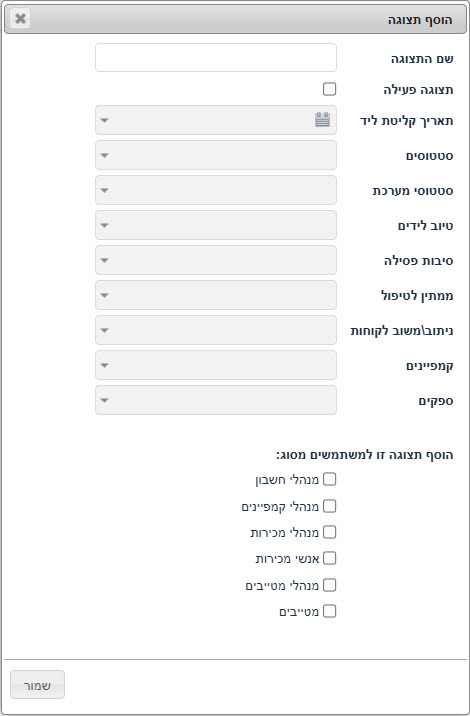Select the אנשי מכירות checkbox
This screenshot has height=716, width=470.
pyautogui.click(x=329, y=558)
